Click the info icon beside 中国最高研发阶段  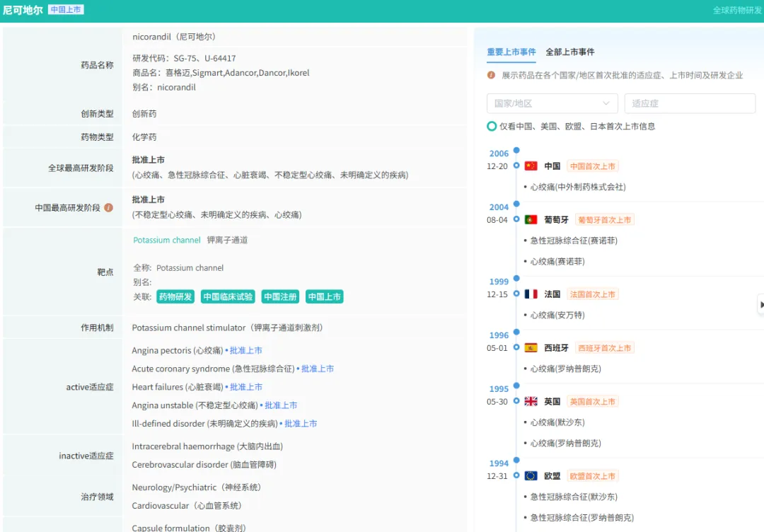(109, 208)
